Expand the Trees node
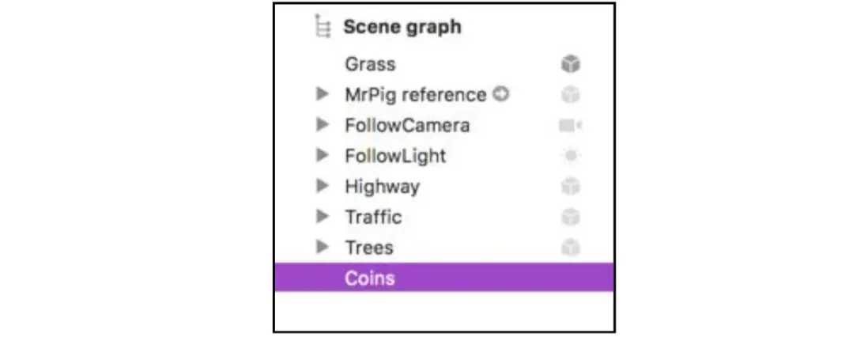Image resolution: width=868 pixels, height=337 pixels. pyautogui.click(x=322, y=248)
